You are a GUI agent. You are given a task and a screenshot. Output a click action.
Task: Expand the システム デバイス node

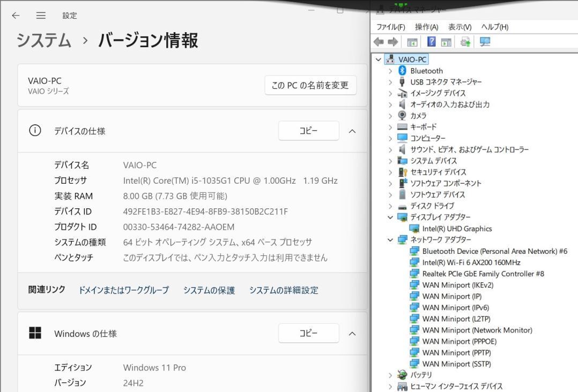point(390,161)
